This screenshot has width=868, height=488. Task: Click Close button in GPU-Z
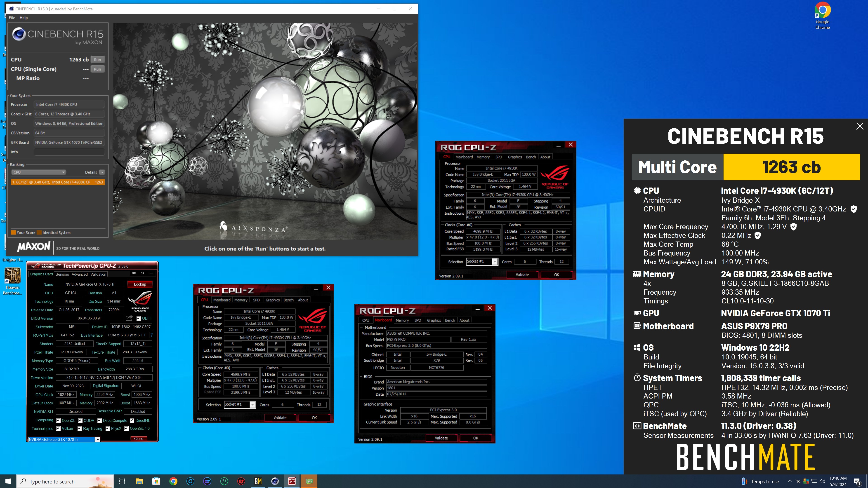click(139, 439)
